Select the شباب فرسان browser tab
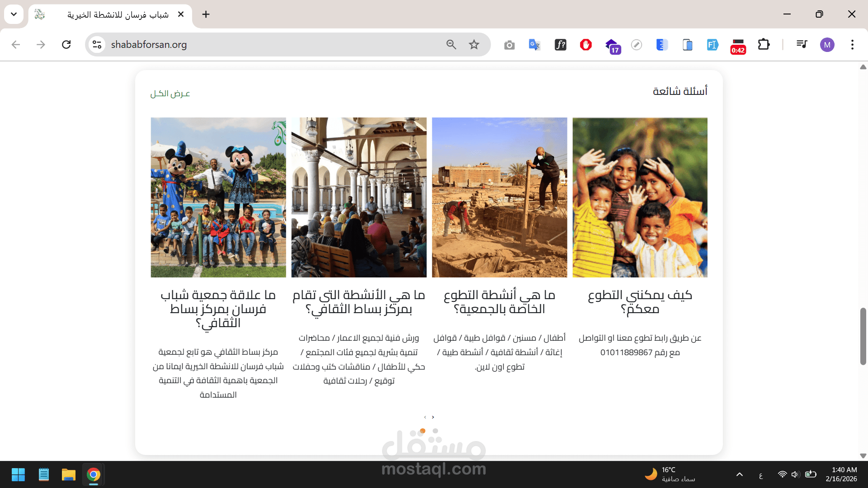The image size is (868, 488). click(118, 14)
